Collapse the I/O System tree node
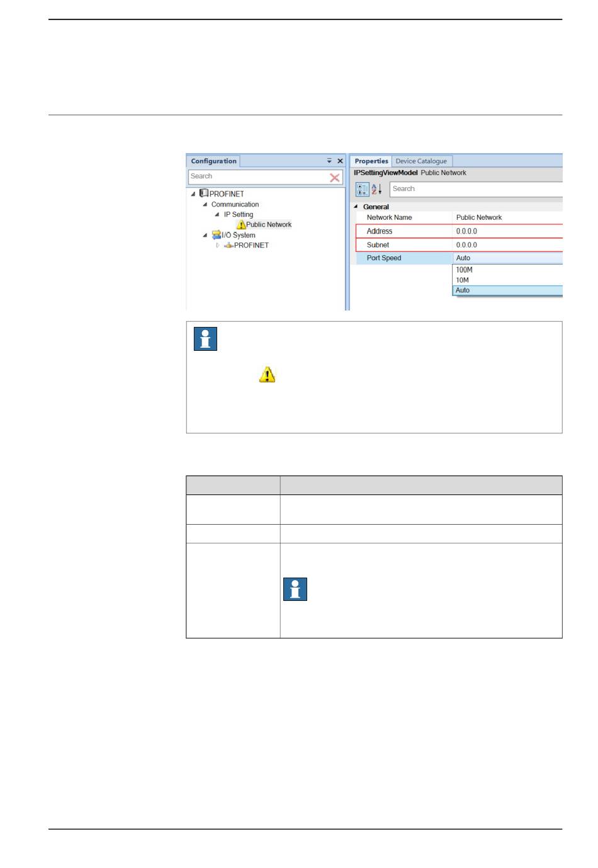Screen dimensions: 598x868 click(205, 235)
